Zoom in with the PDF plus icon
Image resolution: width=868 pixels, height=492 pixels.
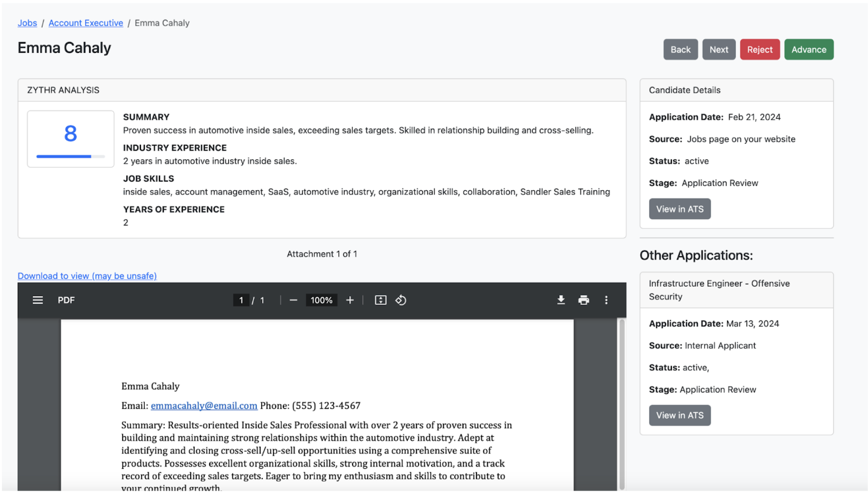[350, 300]
